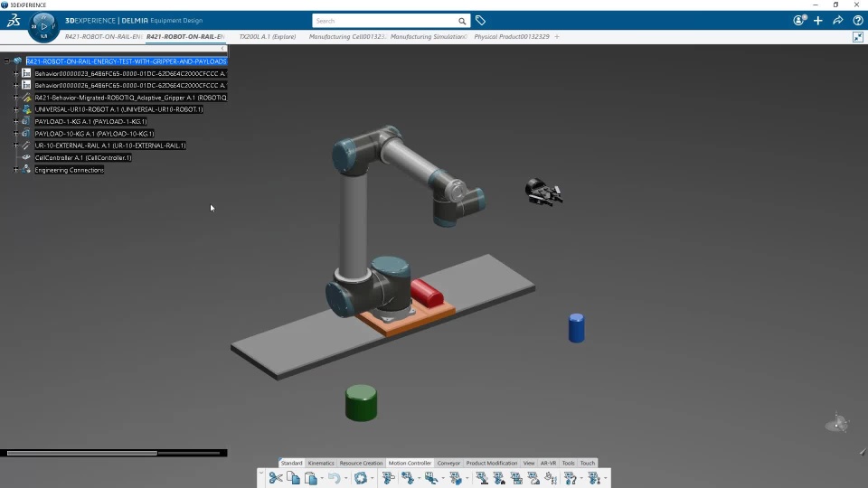Select the Motion Controller tab

(x=410, y=463)
